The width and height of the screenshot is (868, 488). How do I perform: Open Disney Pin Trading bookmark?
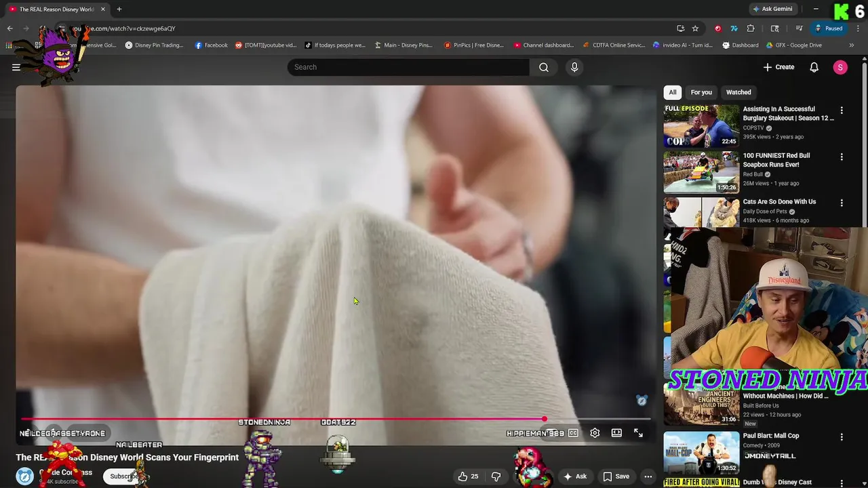(154, 45)
